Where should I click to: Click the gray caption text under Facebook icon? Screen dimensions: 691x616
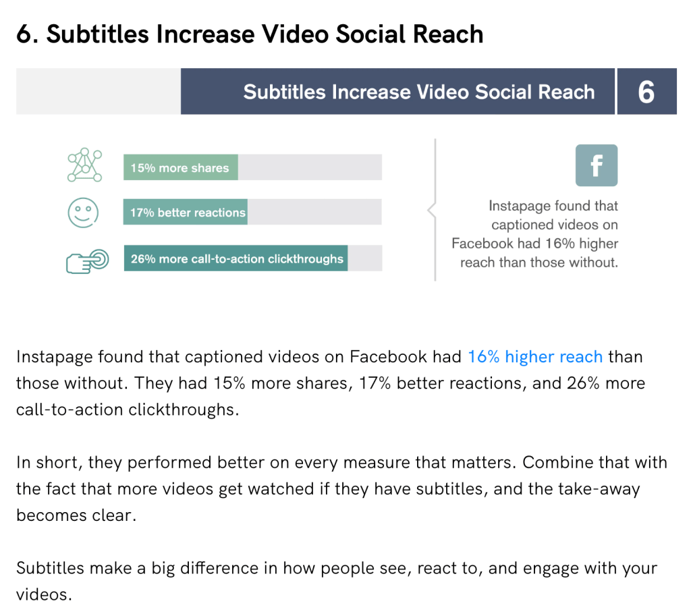[x=535, y=234]
